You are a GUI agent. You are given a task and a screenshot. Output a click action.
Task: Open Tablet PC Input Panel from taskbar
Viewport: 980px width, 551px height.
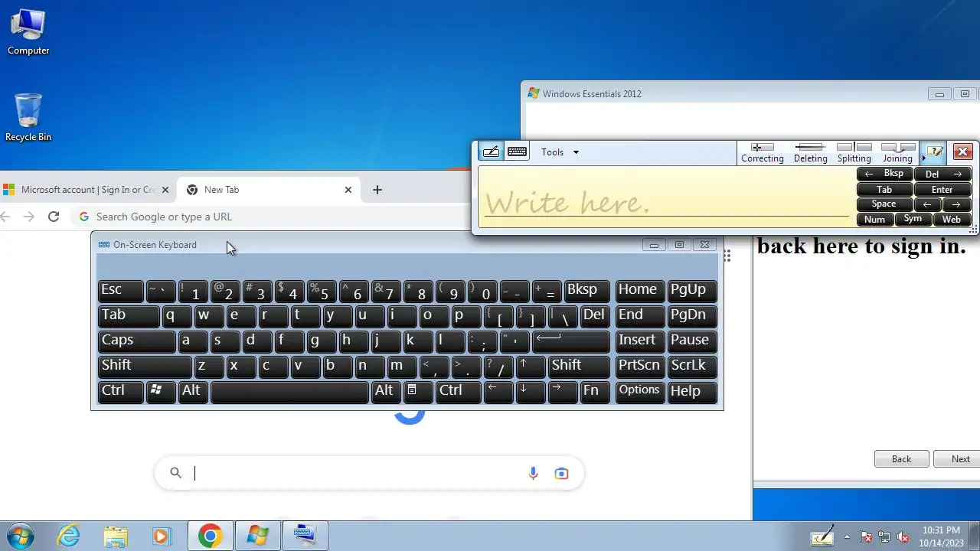[x=822, y=536]
